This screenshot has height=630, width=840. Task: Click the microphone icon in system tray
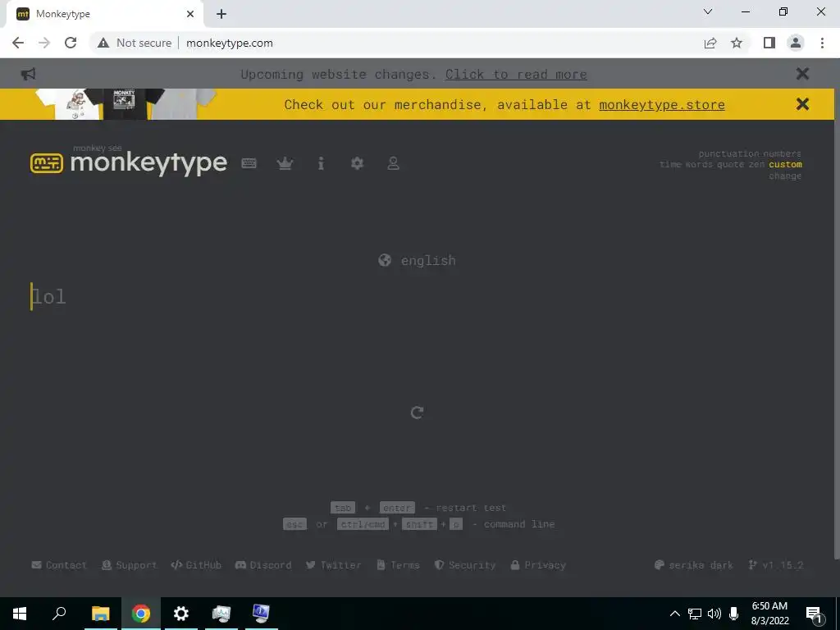click(x=734, y=614)
